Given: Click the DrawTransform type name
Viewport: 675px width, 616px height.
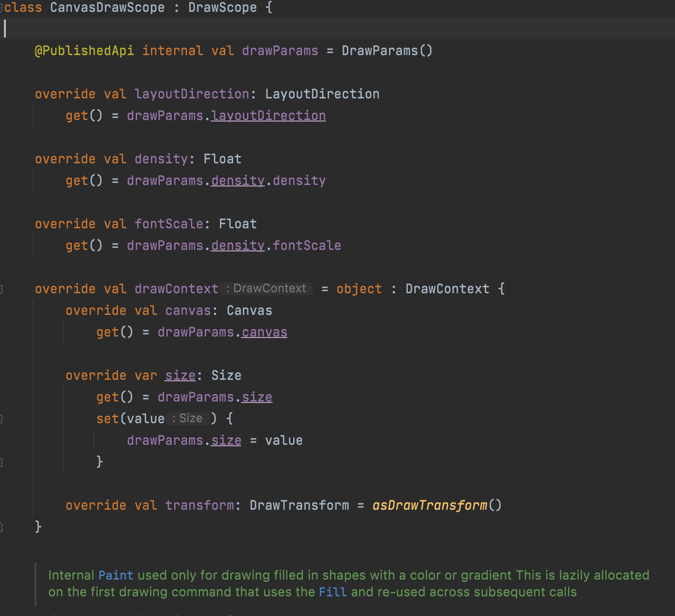Looking at the screenshot, I should coord(299,505).
